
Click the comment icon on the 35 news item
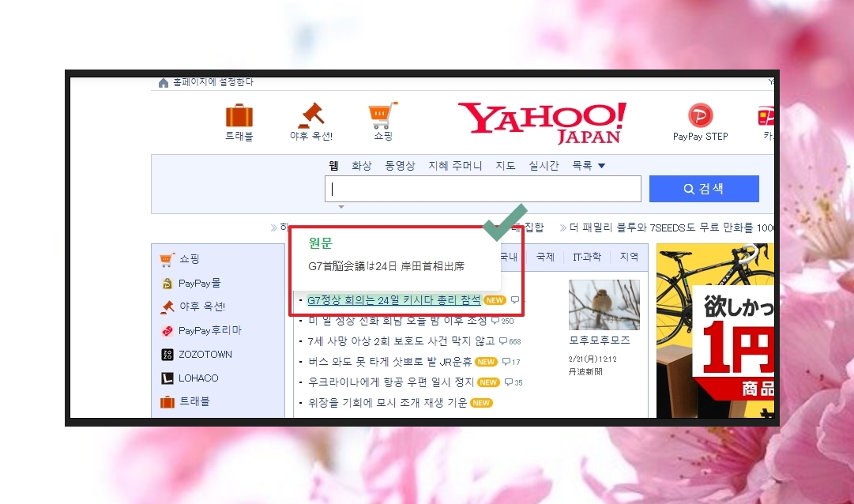point(509,382)
